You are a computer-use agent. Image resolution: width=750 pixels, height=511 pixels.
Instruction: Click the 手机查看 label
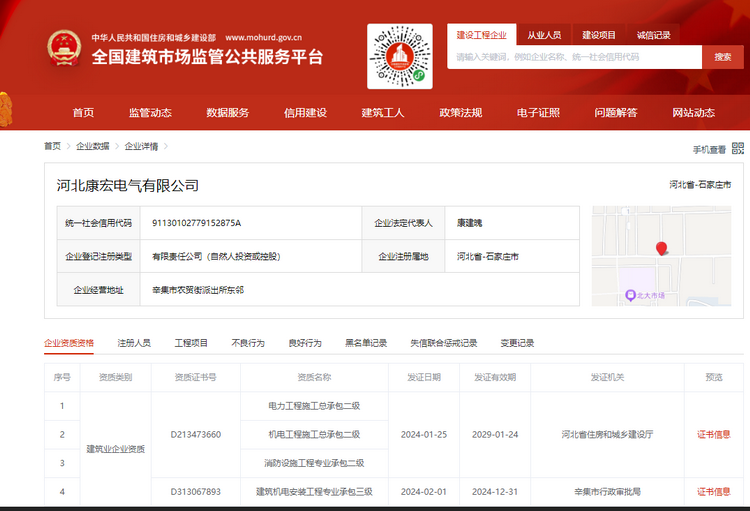[709, 150]
